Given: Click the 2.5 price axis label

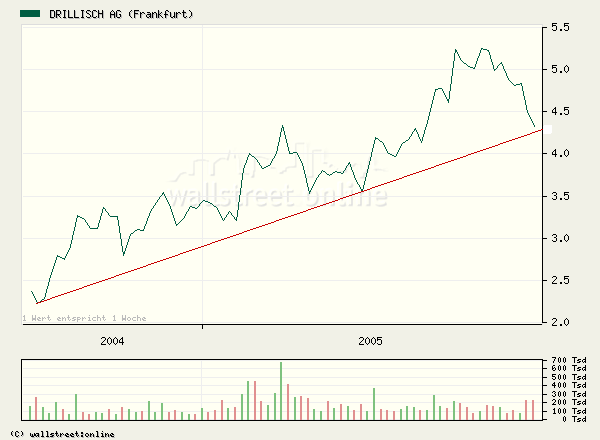Looking at the screenshot, I should [557, 281].
